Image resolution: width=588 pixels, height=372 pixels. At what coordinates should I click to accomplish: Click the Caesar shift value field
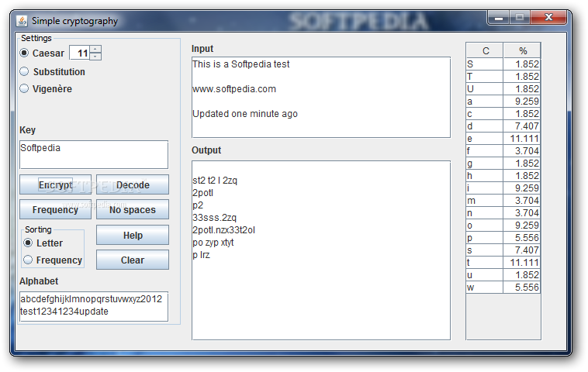[80, 53]
